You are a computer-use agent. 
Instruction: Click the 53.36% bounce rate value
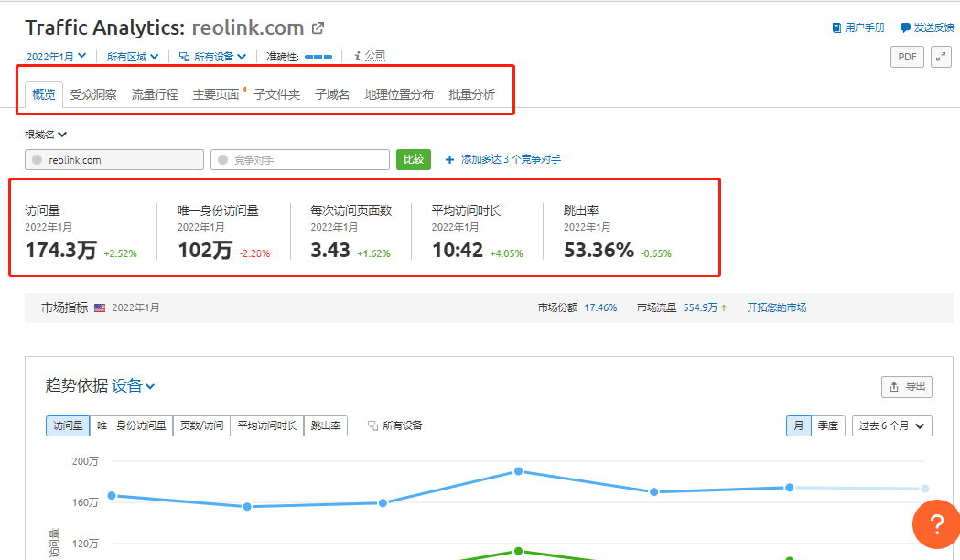599,251
